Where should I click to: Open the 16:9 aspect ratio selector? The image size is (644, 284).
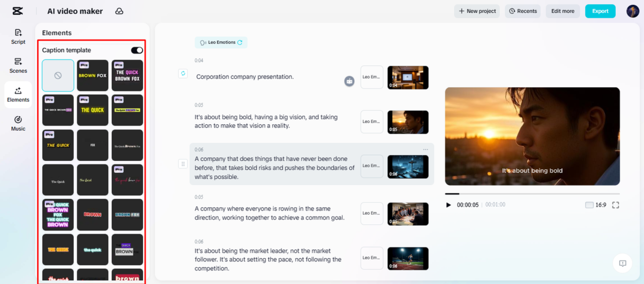pos(596,205)
